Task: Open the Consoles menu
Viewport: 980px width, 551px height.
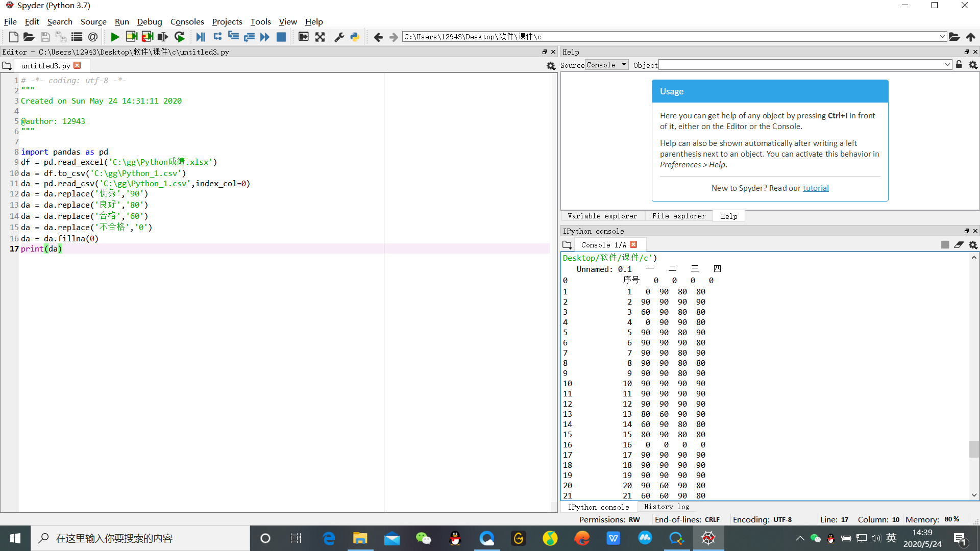Action: click(x=187, y=21)
